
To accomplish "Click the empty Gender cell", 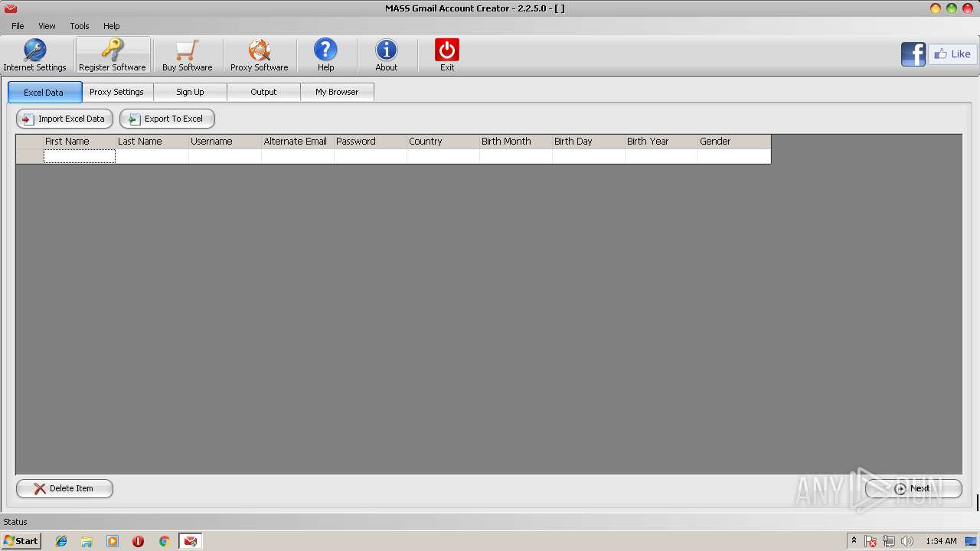I will 734,156.
